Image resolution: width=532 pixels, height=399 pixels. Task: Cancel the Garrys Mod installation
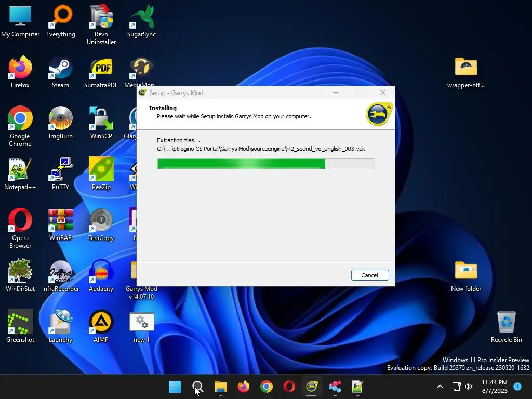(x=370, y=275)
